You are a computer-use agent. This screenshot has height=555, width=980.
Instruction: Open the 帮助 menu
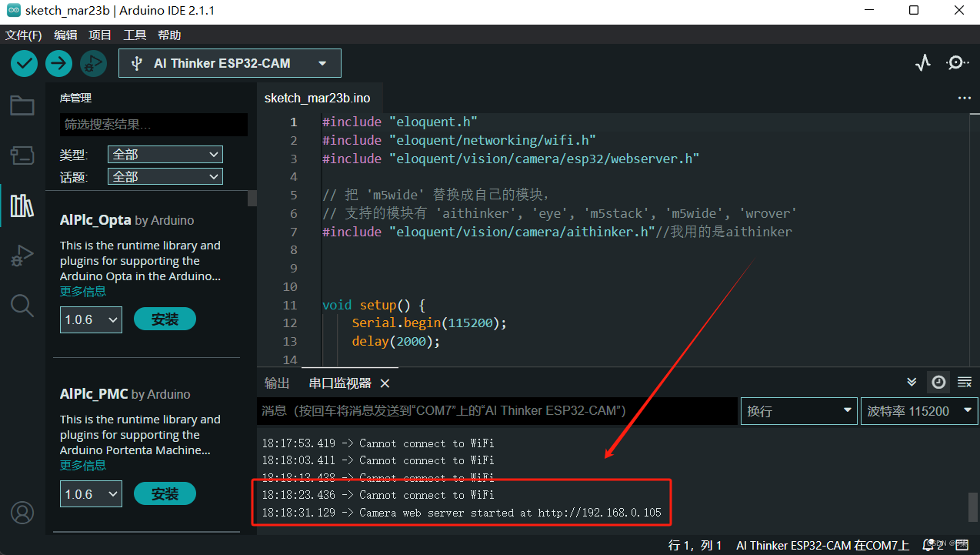[x=169, y=35]
